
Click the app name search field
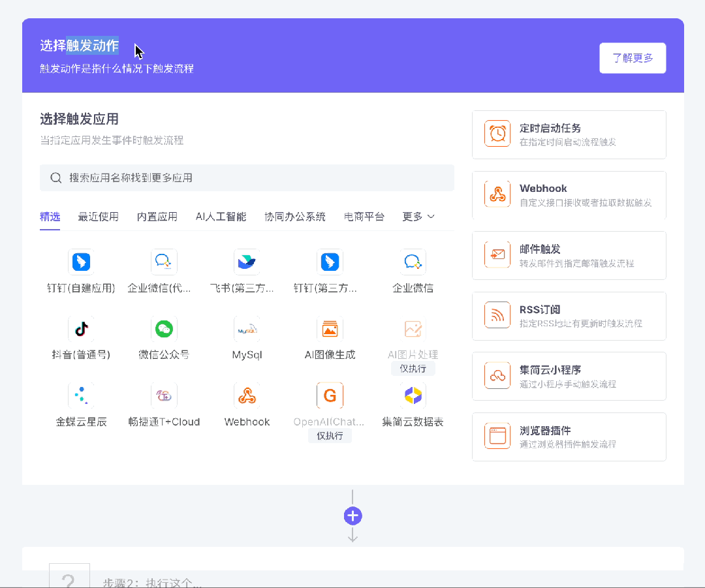tap(247, 178)
